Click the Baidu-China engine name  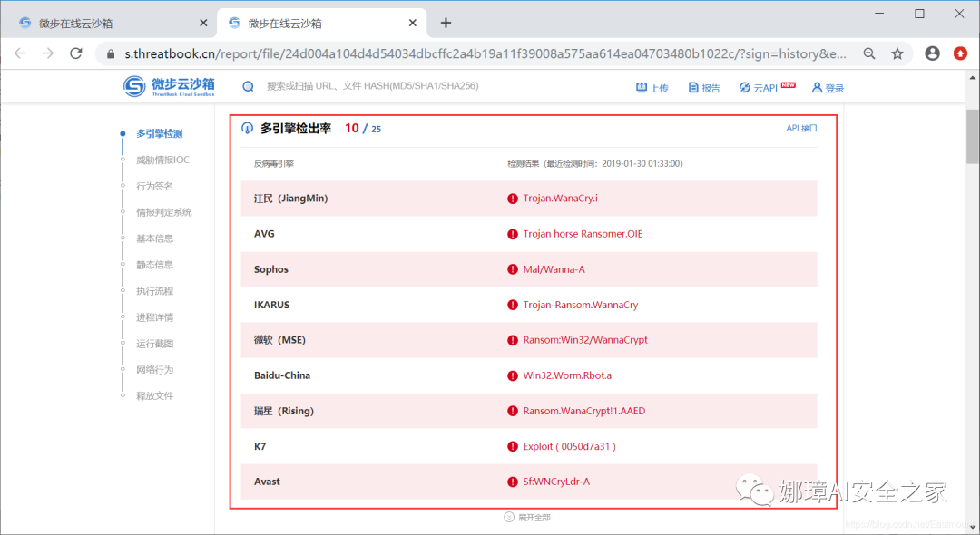coord(282,375)
